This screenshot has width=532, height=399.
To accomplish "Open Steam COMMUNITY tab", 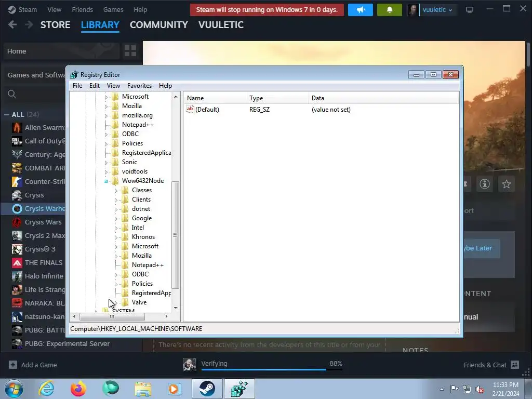I will [x=159, y=25].
